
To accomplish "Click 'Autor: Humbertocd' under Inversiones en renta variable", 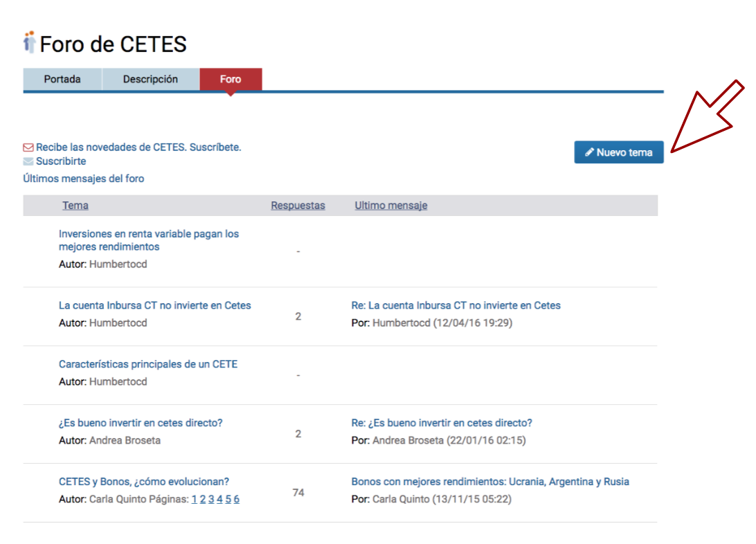I will coord(102,264).
